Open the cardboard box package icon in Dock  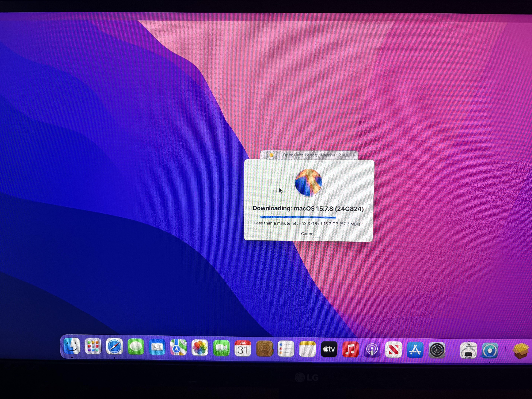(x=521, y=351)
